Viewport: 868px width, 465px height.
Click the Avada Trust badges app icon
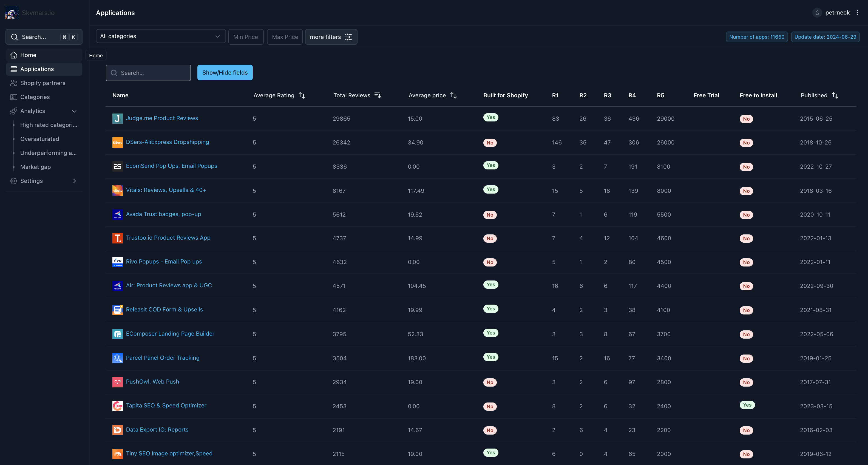[118, 215]
